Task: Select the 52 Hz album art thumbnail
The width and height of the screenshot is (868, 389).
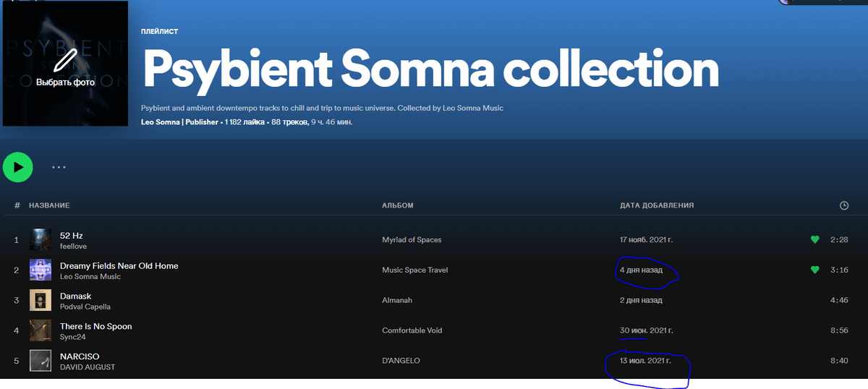Action: (41, 239)
